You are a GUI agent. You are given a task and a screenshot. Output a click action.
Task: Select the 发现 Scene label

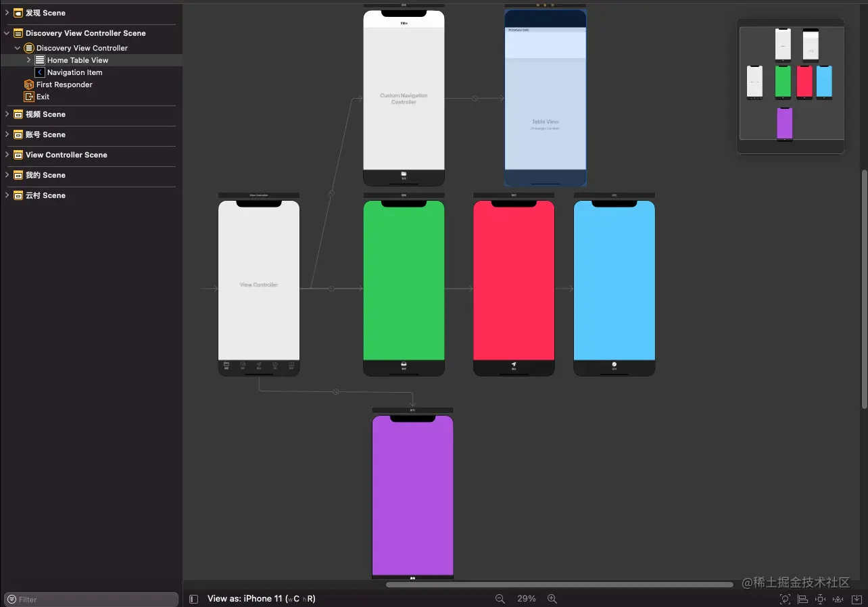[45, 13]
